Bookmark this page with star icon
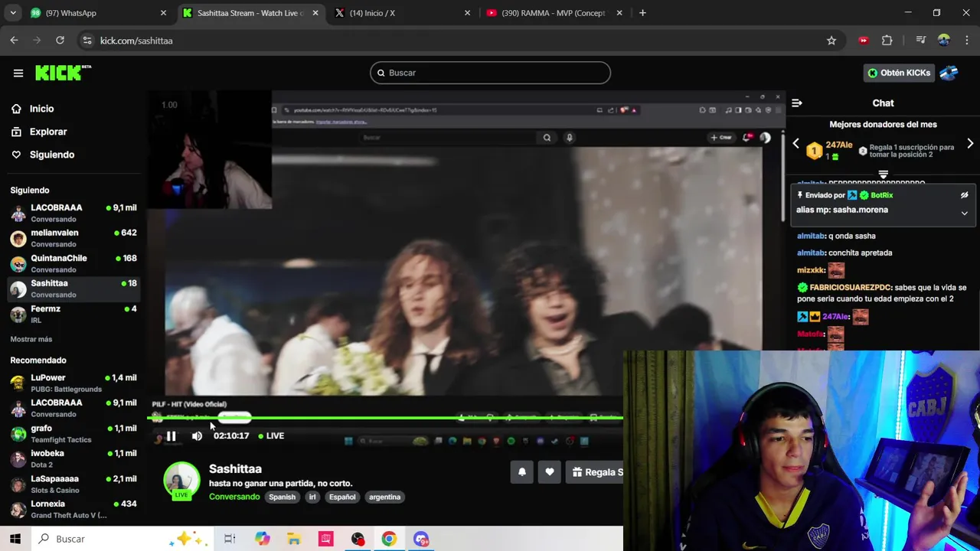 [831, 41]
